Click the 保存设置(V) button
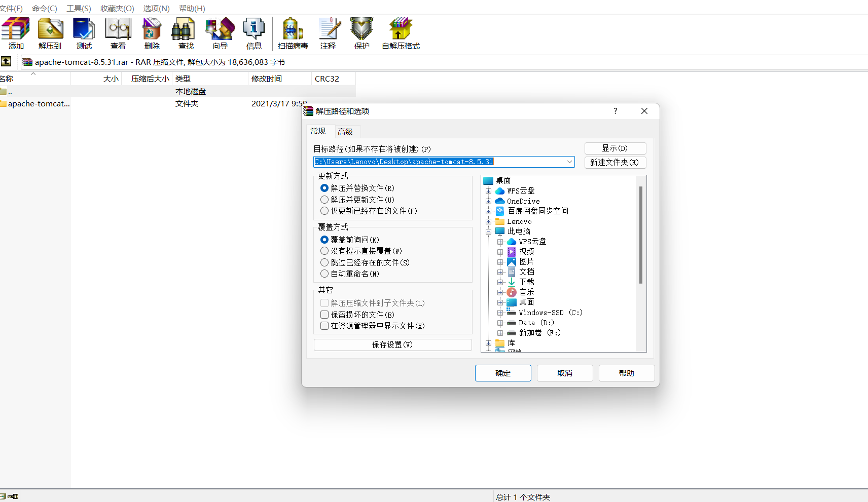Screen dimensions: 868x502 point(392,344)
